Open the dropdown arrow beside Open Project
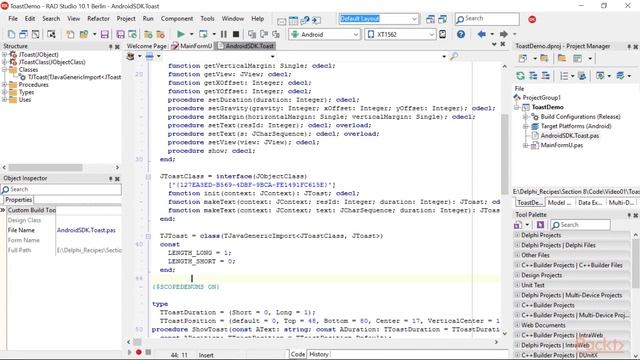 click(94, 35)
